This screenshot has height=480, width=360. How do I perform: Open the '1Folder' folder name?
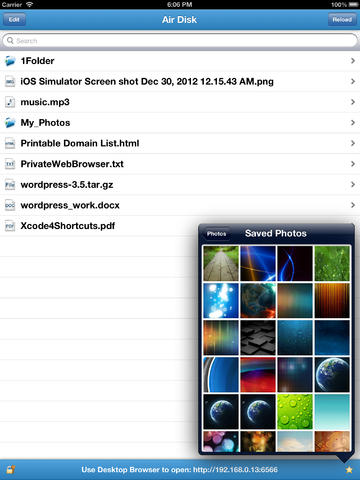(37, 61)
